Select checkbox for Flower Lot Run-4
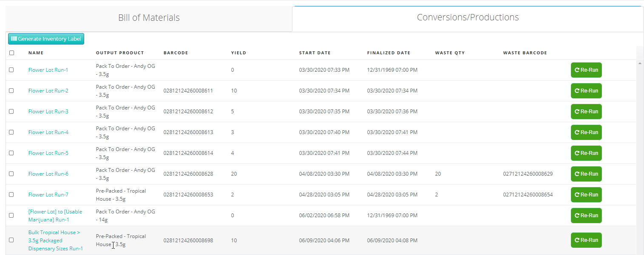 click(11, 132)
